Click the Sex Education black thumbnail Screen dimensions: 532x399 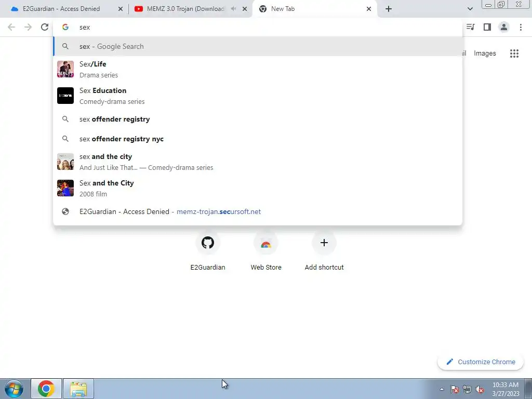click(65, 96)
